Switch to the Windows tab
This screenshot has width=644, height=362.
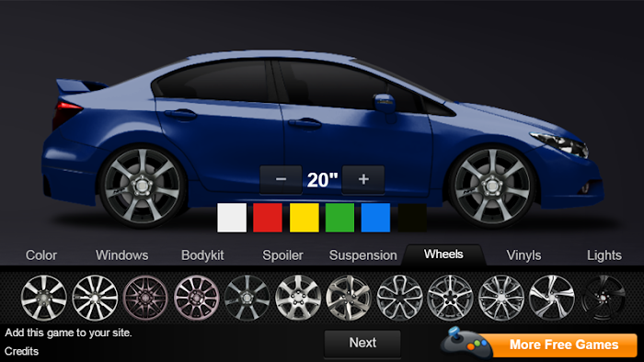coord(122,255)
